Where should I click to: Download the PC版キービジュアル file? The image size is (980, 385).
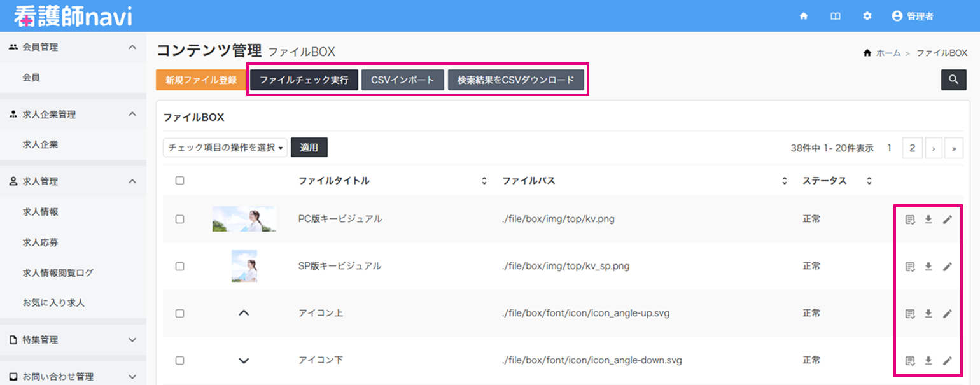click(928, 219)
